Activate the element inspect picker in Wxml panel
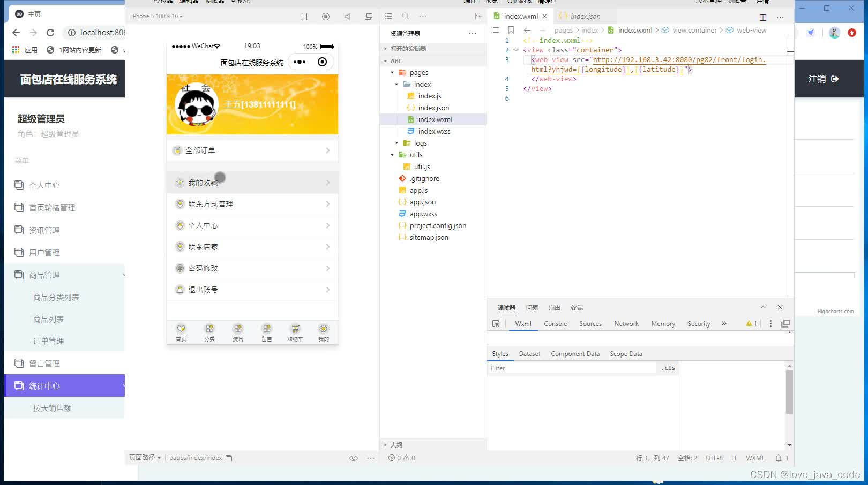The image size is (868, 485). click(x=496, y=324)
